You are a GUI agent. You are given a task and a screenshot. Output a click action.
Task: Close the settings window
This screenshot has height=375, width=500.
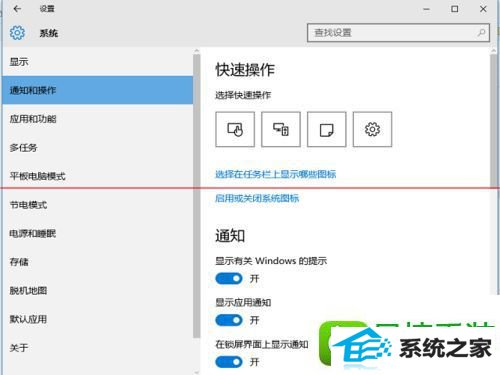(x=483, y=9)
